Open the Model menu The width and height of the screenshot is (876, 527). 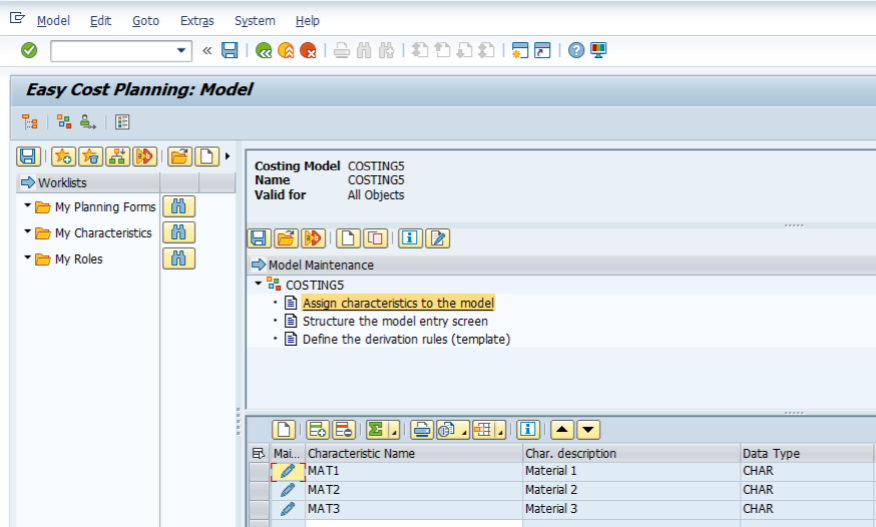(x=53, y=21)
